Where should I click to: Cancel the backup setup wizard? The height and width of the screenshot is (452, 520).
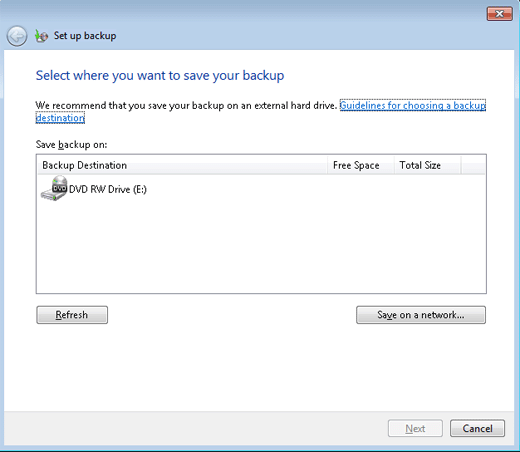[477, 428]
